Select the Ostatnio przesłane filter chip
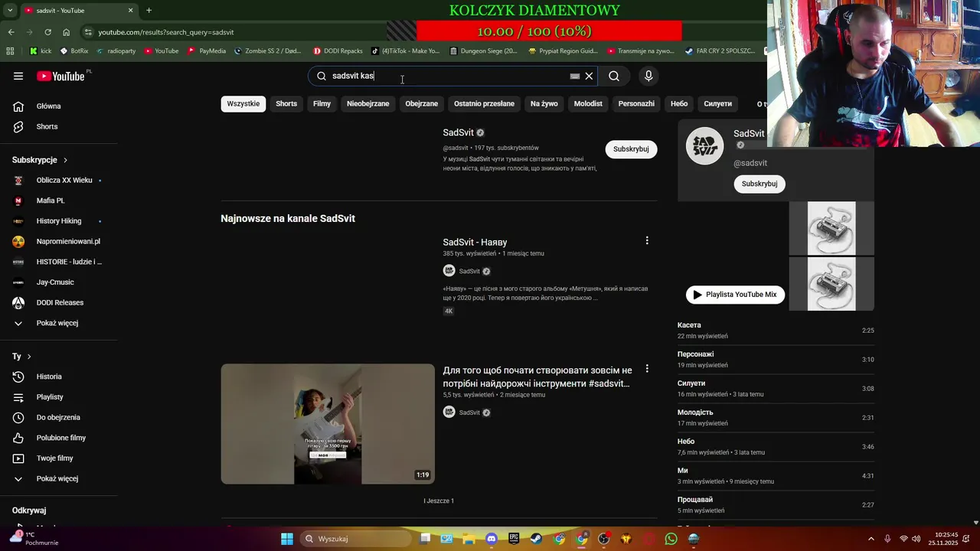The height and width of the screenshot is (551, 980). [x=484, y=103]
